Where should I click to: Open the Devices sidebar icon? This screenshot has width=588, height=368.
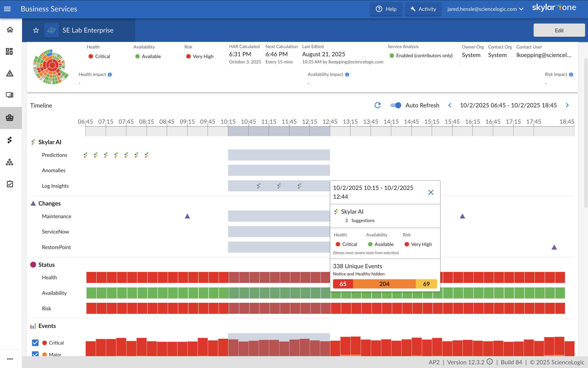[x=9, y=95]
